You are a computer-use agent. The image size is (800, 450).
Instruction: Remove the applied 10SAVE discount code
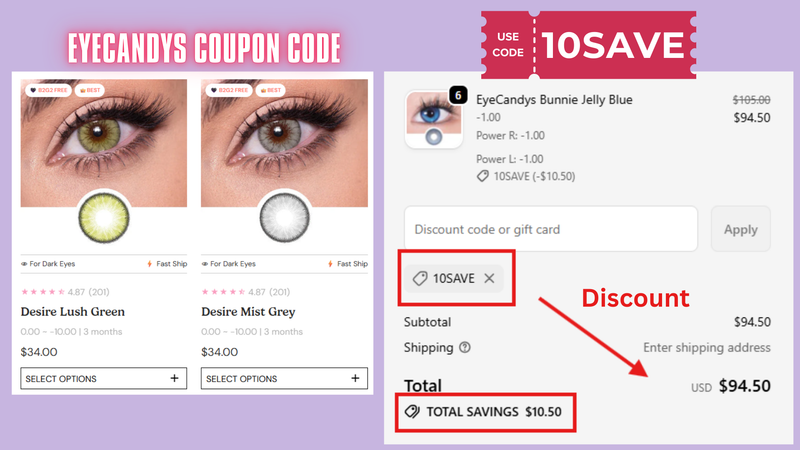pyautogui.click(x=489, y=279)
